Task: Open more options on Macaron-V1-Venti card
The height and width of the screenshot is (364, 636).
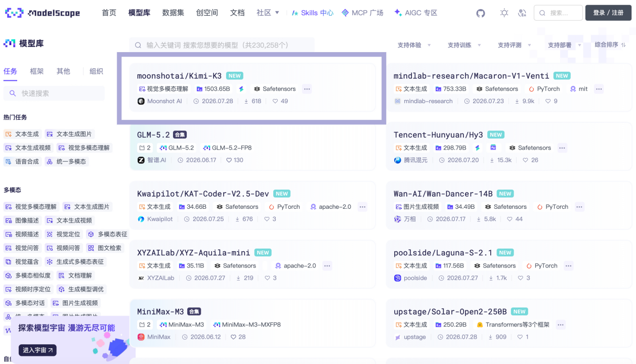Action: pos(599,88)
